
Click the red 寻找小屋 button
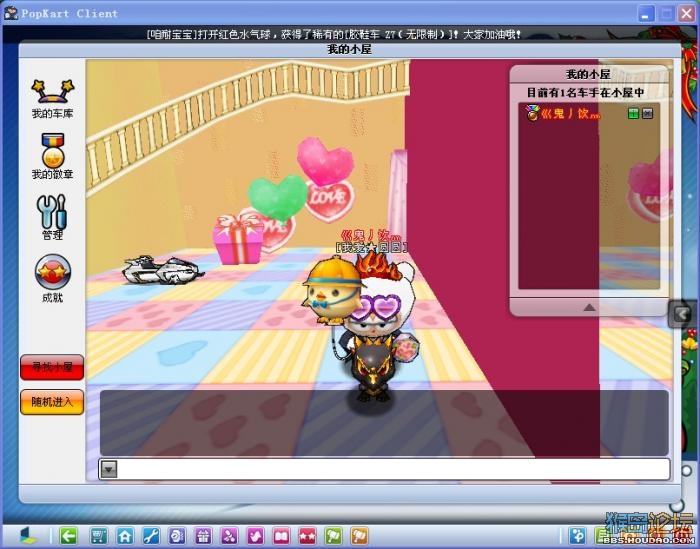point(52,367)
